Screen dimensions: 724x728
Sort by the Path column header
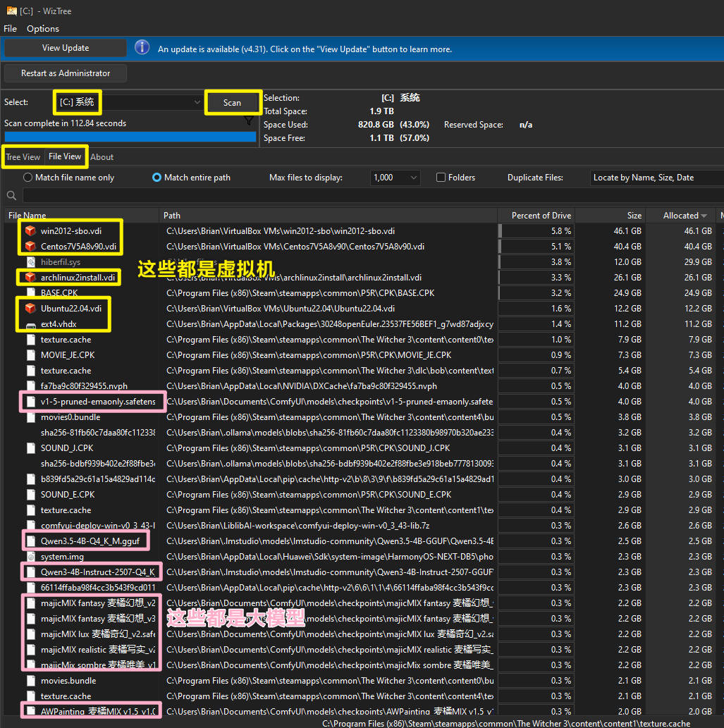pyautogui.click(x=328, y=216)
